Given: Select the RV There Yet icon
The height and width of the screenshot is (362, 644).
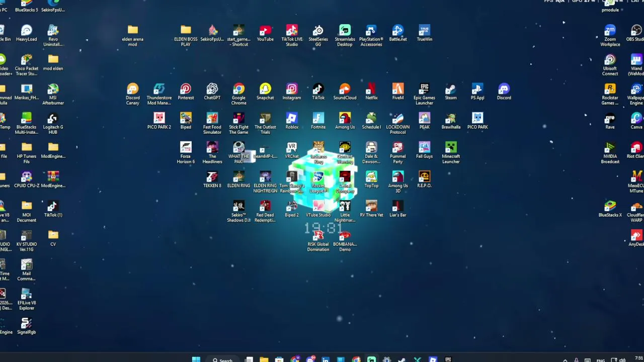Looking at the screenshot, I should (x=371, y=209).
